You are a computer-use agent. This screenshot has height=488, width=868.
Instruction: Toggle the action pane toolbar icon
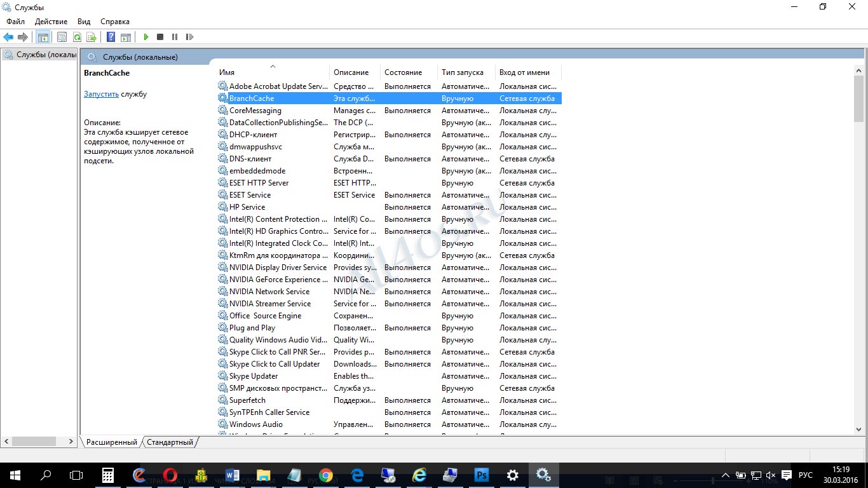[126, 37]
